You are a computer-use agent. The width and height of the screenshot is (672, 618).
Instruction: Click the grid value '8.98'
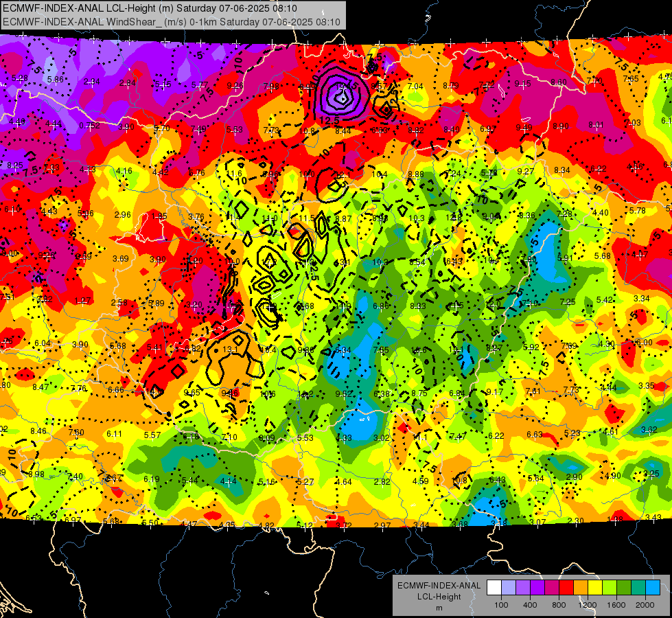click(x=36, y=474)
